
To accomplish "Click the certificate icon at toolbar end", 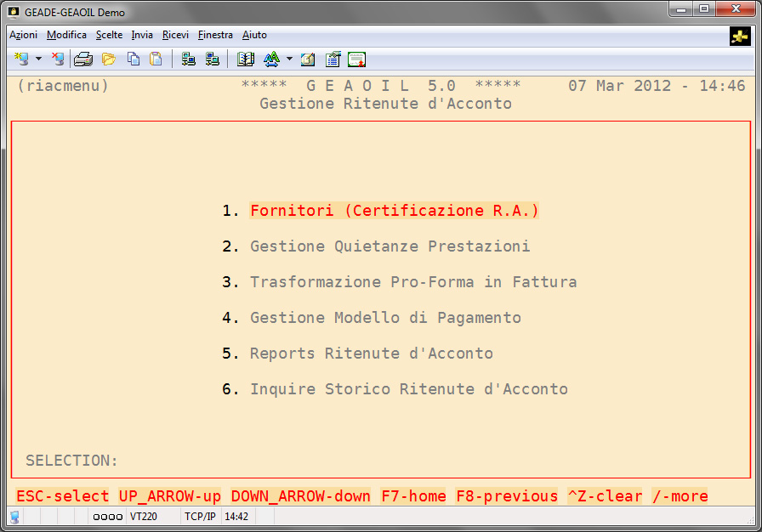I will click(x=356, y=59).
